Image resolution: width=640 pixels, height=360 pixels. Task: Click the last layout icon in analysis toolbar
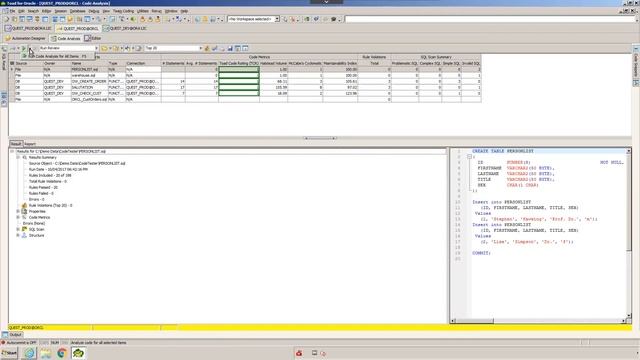[x=245, y=48]
